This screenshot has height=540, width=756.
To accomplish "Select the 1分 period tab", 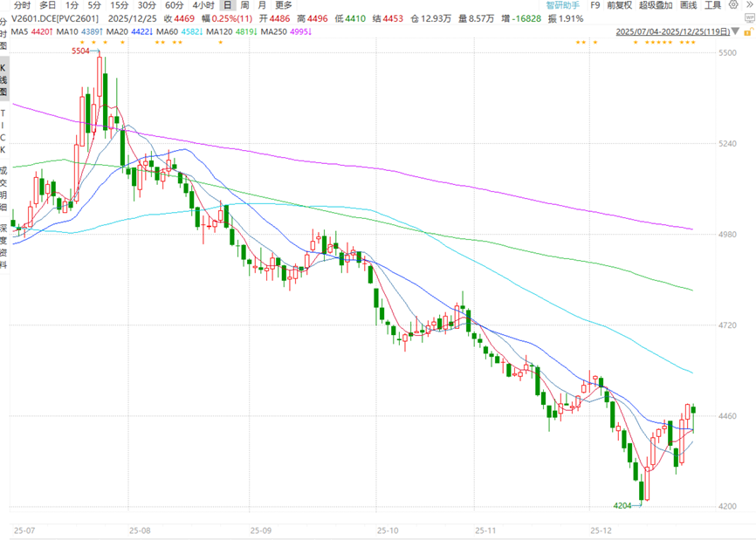I will 72,5.
